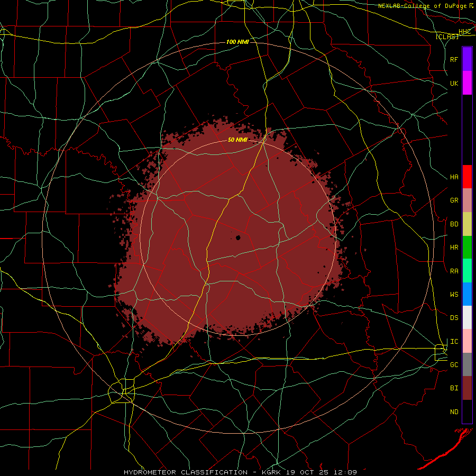476x476 pixels.
Task: Click the 50 NMI range ring label
Action: 237,140
